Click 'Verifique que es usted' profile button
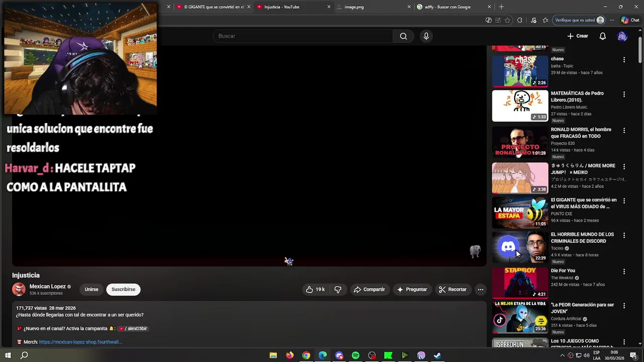Screen dimensions: 644x362 579,20
